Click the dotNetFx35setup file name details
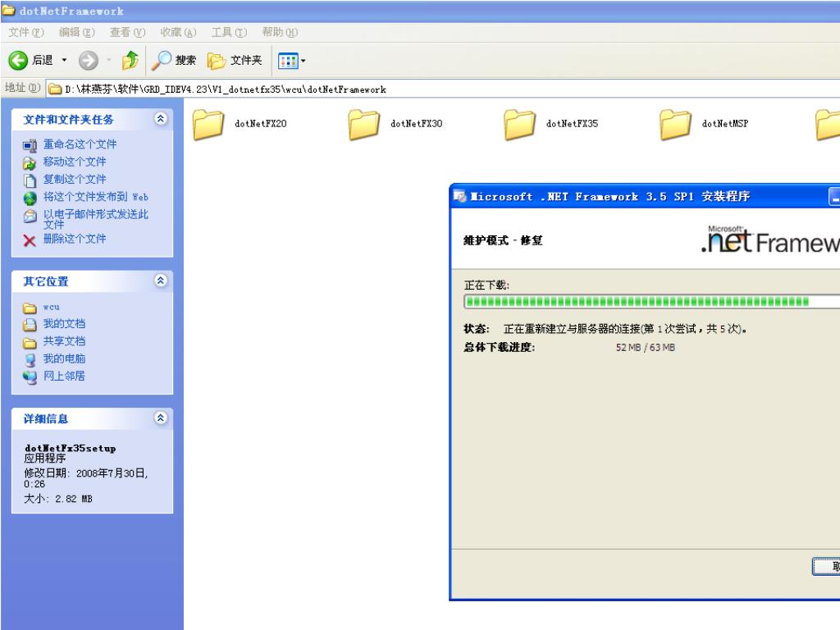Screen dimensions: 840x630 coord(71,448)
